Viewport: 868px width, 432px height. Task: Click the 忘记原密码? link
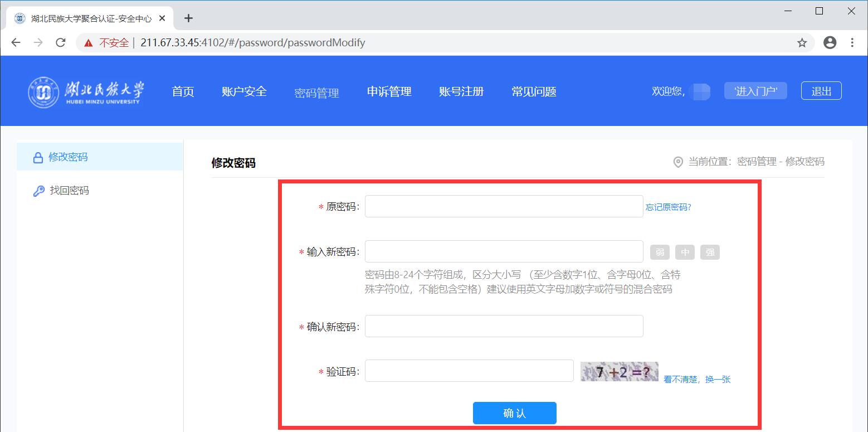[x=668, y=207]
